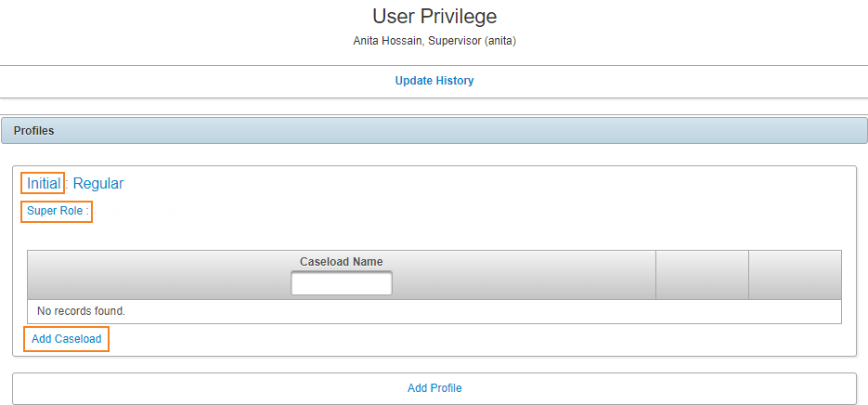This screenshot has width=868, height=405.
Task: Click the Add Profile link
Action: pyautogui.click(x=434, y=388)
